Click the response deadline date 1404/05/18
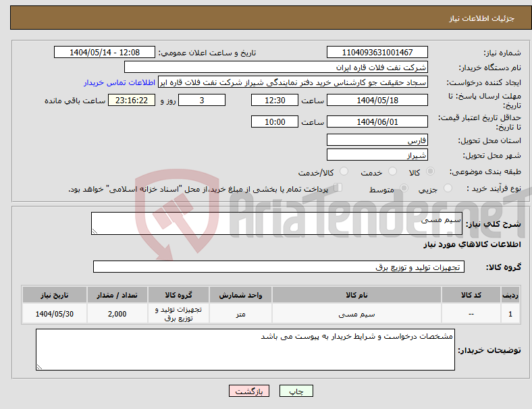This screenshot has width=532, height=409. [x=377, y=100]
